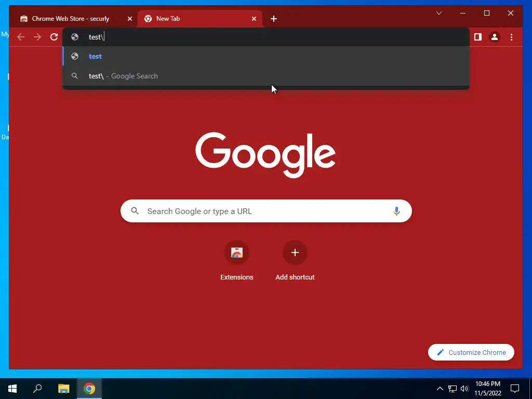Close the New Tab tab
This screenshot has height=399, width=532.
point(254,19)
